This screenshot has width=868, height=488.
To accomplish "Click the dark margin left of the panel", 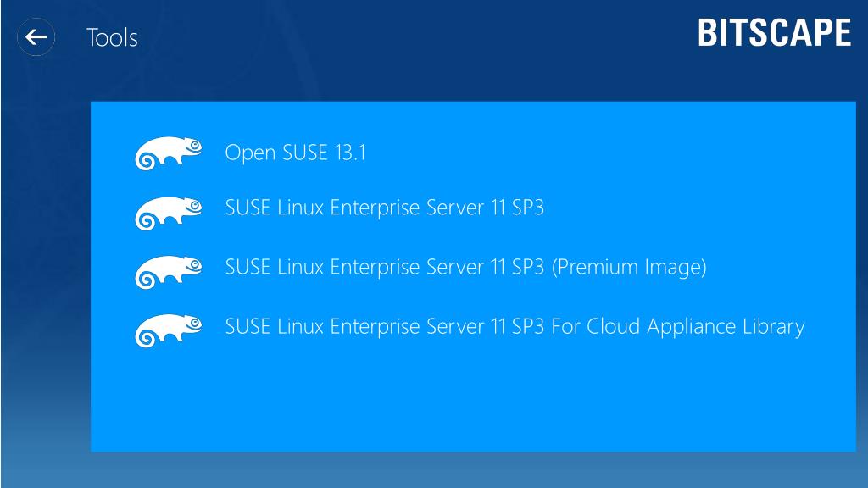I will [46, 277].
